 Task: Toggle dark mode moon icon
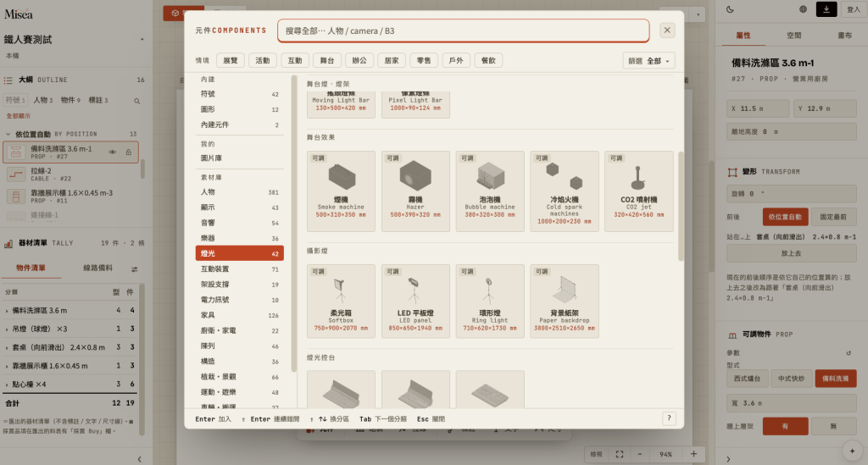(730, 9)
